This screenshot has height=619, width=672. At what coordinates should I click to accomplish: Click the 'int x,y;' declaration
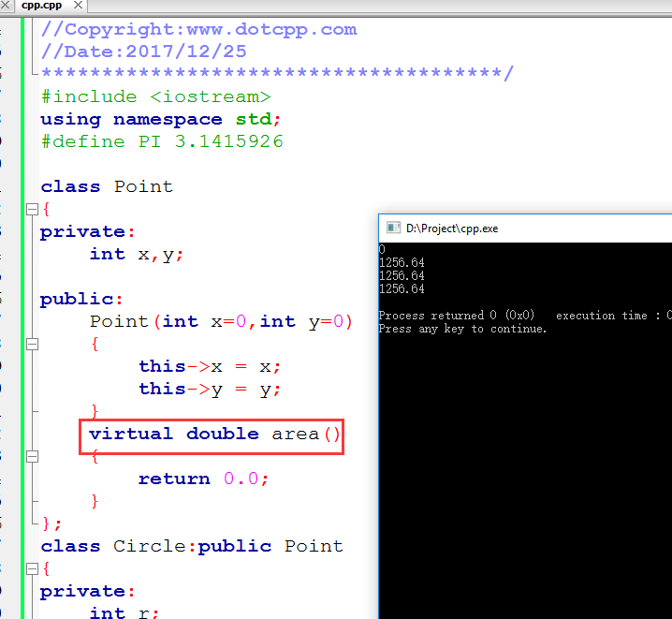pos(137,254)
